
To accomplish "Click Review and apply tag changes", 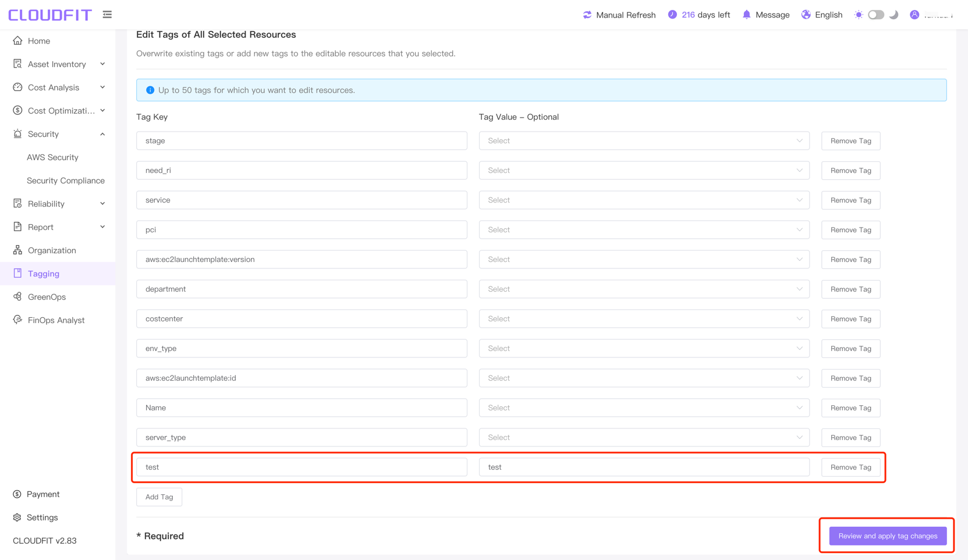I will click(x=888, y=536).
